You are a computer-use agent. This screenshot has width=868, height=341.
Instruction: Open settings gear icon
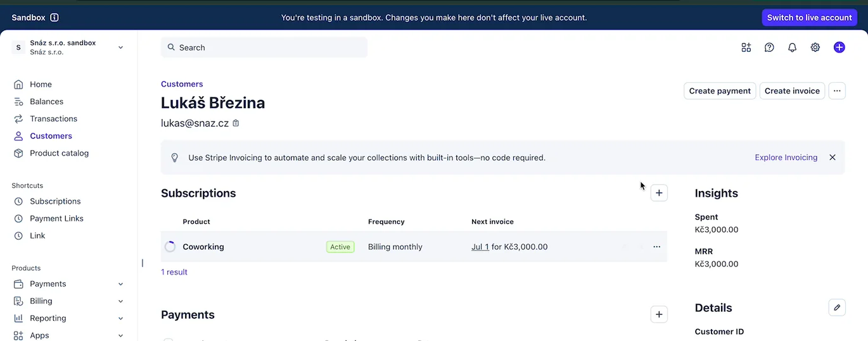coord(815,47)
